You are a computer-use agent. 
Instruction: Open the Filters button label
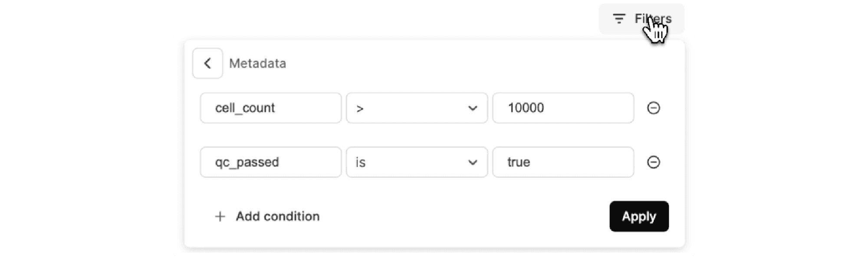pyautogui.click(x=652, y=19)
